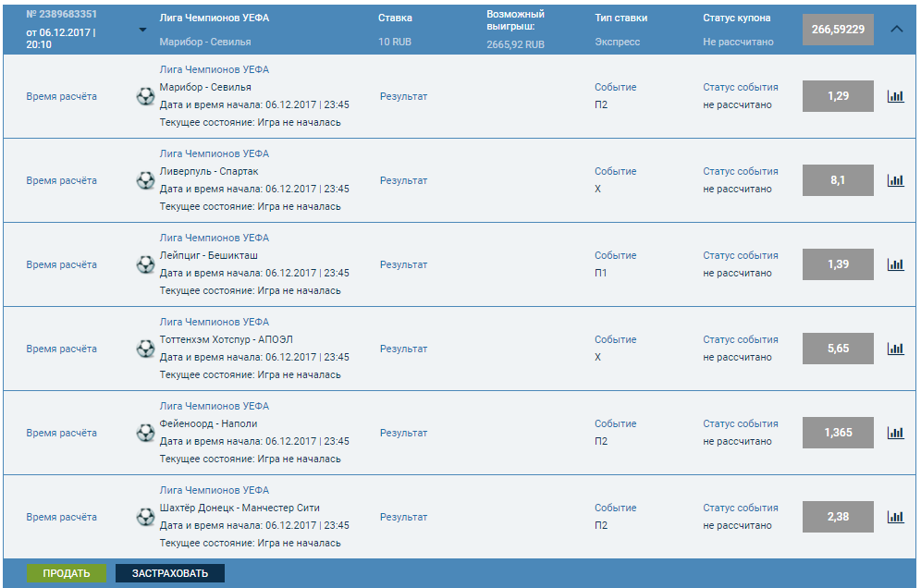Click Результат in Ливерпуль - Спартак row
921x588 pixels.
(x=403, y=180)
